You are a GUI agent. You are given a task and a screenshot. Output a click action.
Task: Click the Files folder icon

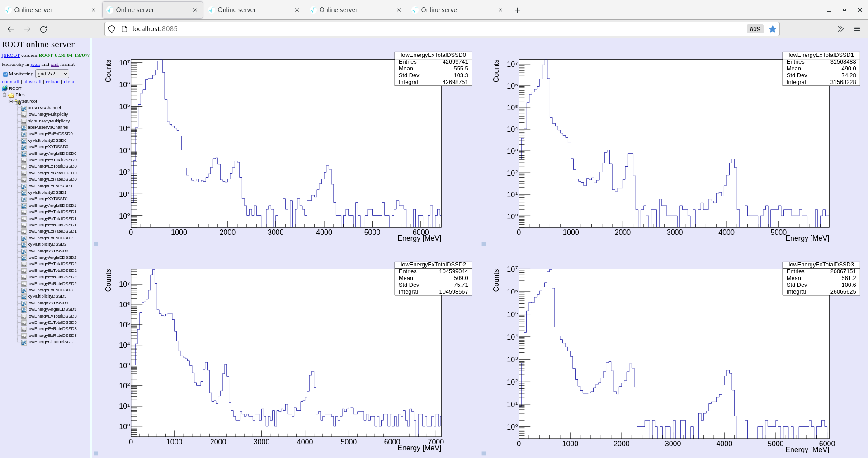(x=11, y=95)
